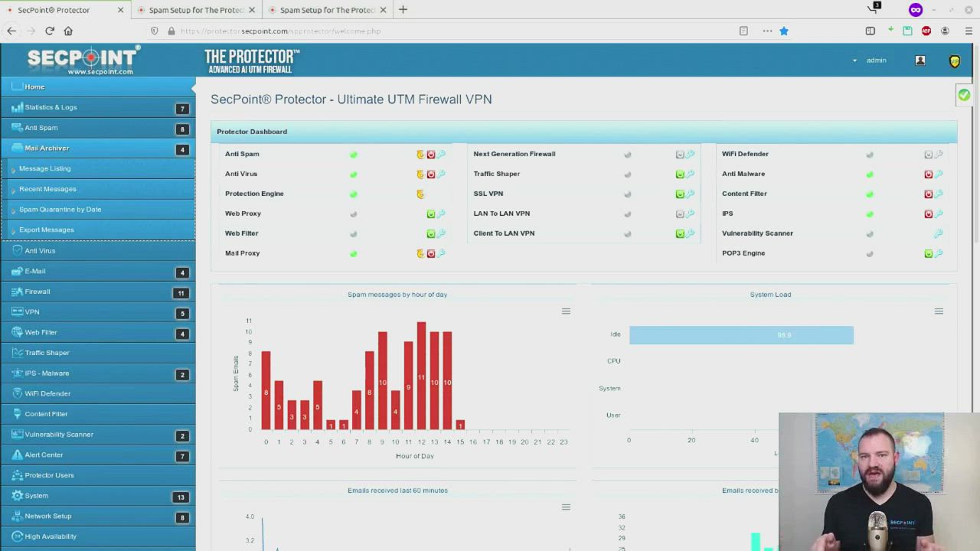Start the SSL VPN service with green button
The height and width of the screenshot is (551, 980).
coord(680,194)
